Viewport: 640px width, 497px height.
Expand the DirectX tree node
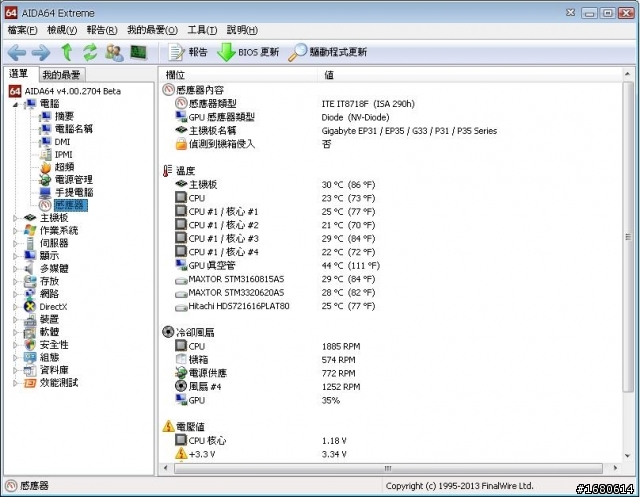[15, 307]
